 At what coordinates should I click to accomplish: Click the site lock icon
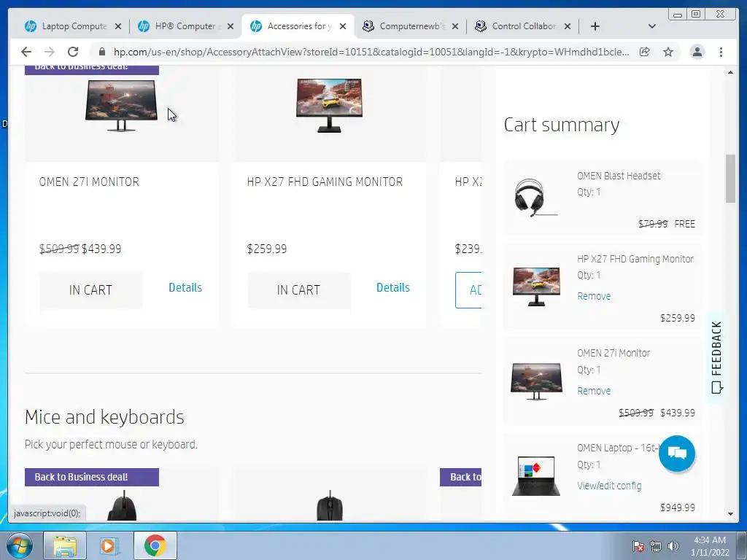102,52
